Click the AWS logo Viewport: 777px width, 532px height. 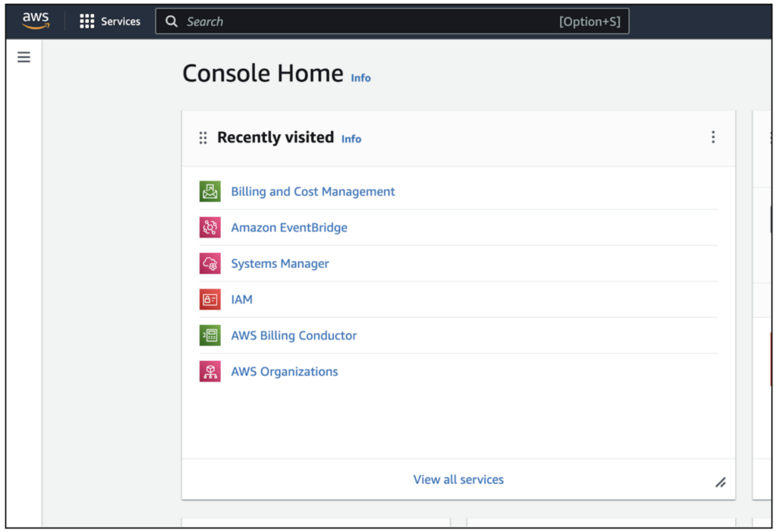[x=36, y=20]
